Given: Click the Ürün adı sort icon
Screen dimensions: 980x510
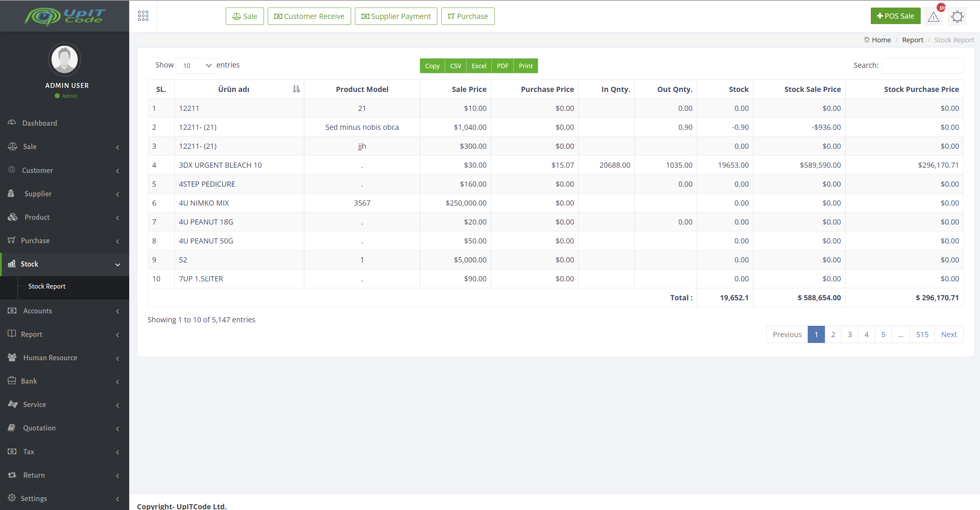Looking at the screenshot, I should pyautogui.click(x=296, y=89).
